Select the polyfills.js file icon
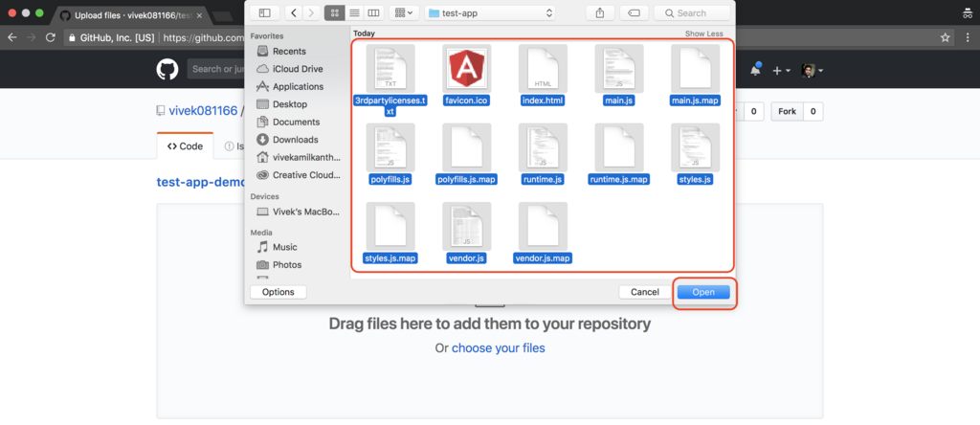The image size is (980, 425). pyautogui.click(x=390, y=147)
